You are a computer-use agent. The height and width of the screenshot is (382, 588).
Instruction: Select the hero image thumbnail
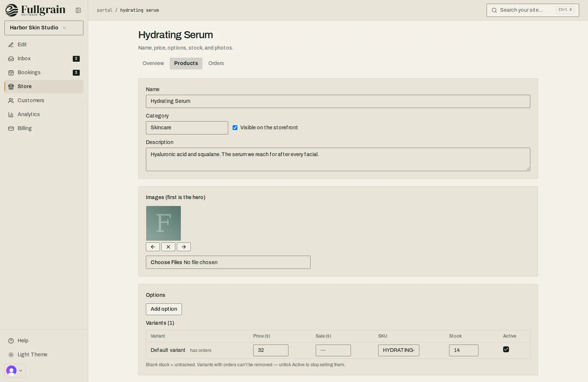click(164, 223)
